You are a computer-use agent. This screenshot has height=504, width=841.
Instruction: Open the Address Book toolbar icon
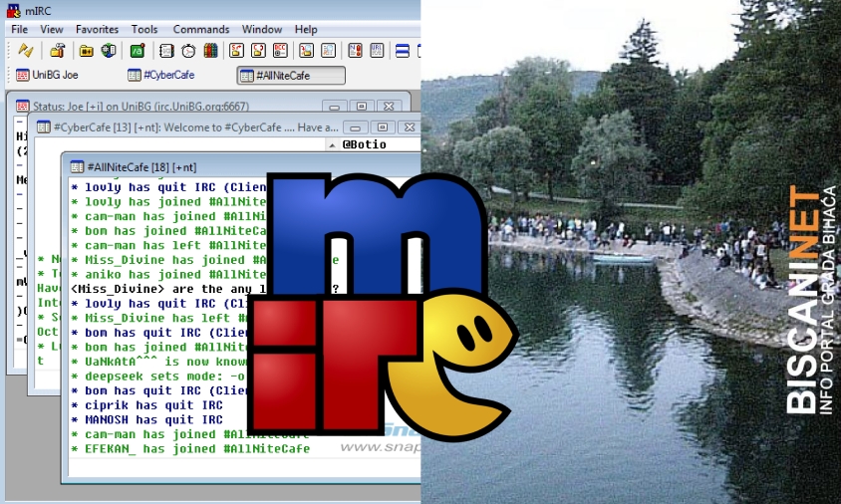(x=166, y=51)
